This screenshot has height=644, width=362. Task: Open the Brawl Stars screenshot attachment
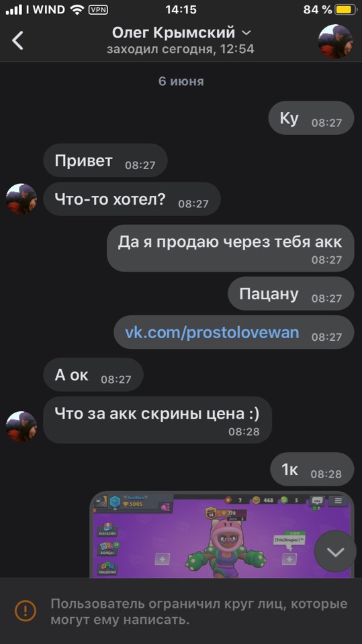tap(222, 535)
